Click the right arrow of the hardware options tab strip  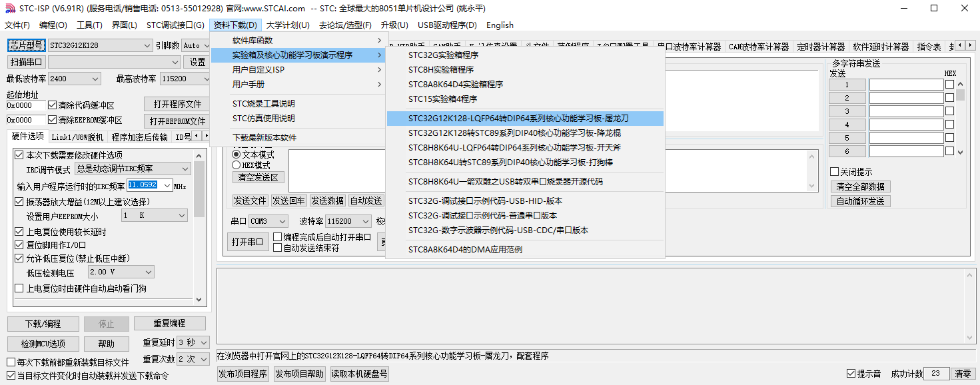tap(205, 137)
